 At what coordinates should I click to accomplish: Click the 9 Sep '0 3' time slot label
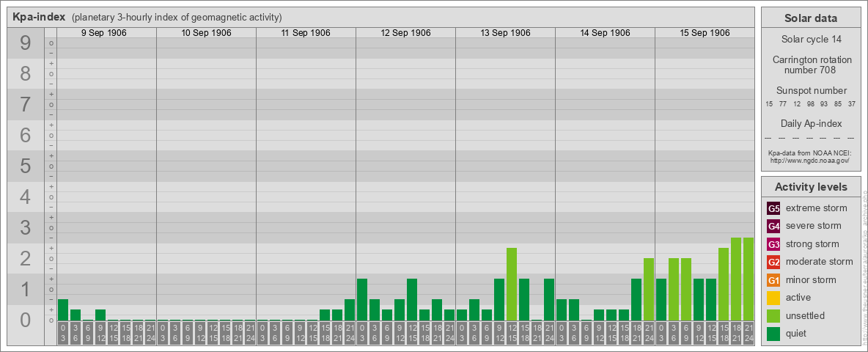pyautogui.click(x=63, y=334)
